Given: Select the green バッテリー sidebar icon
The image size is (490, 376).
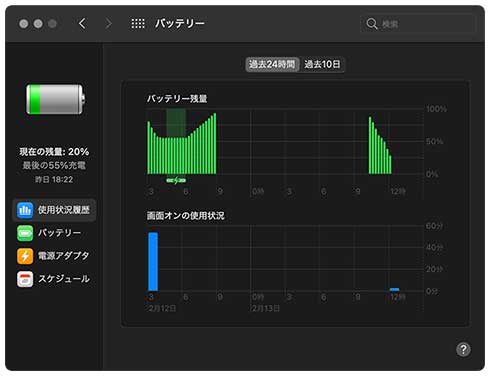Looking at the screenshot, I should click(25, 233).
